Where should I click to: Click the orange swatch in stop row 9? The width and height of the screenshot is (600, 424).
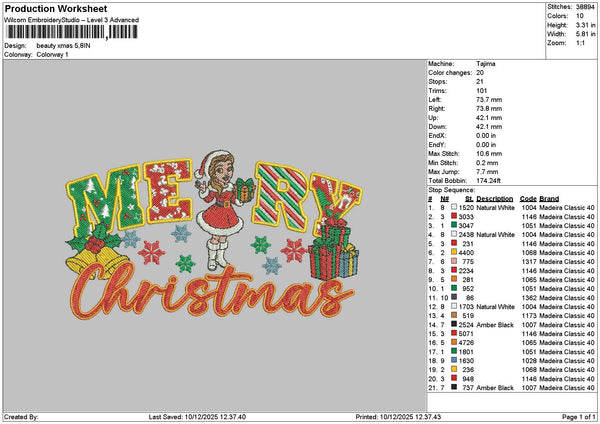(x=454, y=279)
